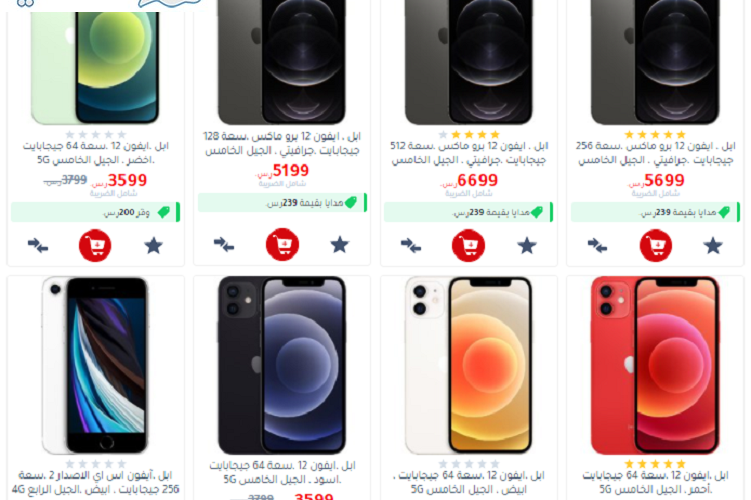Click the 239 SAR gifts banner under 5199

tap(282, 203)
